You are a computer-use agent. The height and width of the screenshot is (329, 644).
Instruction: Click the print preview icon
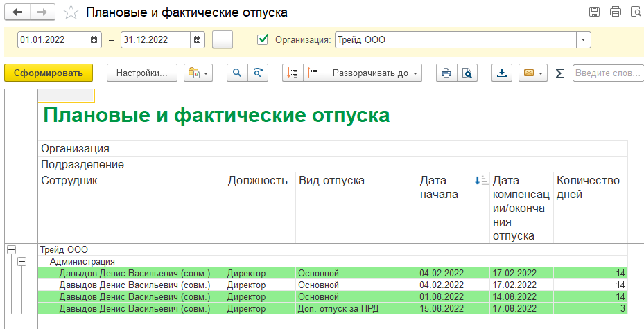tap(468, 73)
